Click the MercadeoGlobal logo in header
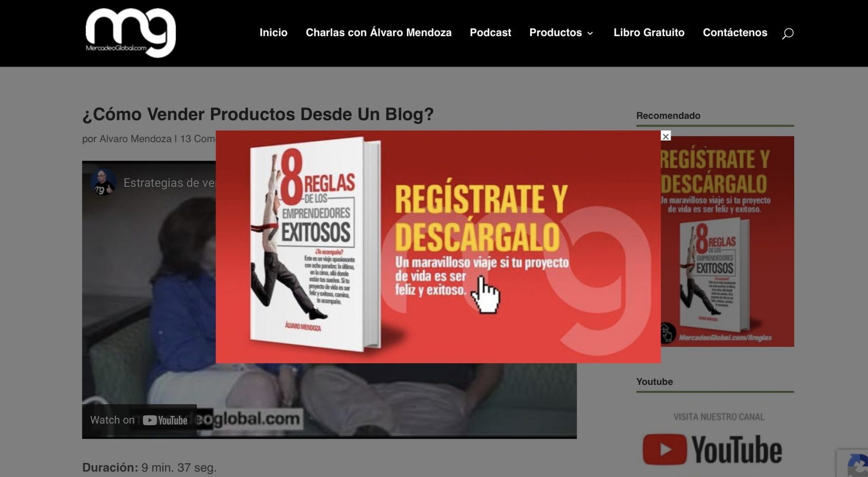Viewport: 868px width, 477px height. click(131, 33)
